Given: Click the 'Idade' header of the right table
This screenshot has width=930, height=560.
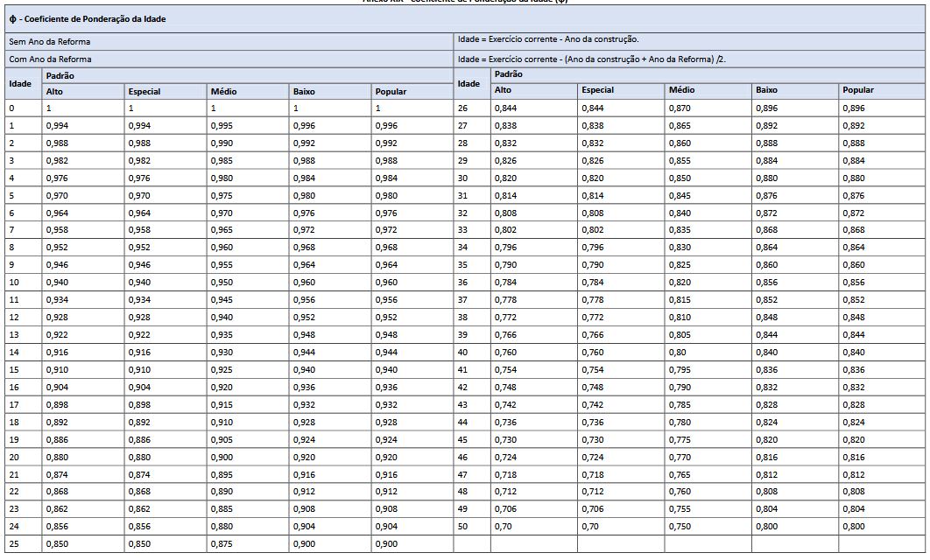Looking at the screenshot, I should (469, 83).
